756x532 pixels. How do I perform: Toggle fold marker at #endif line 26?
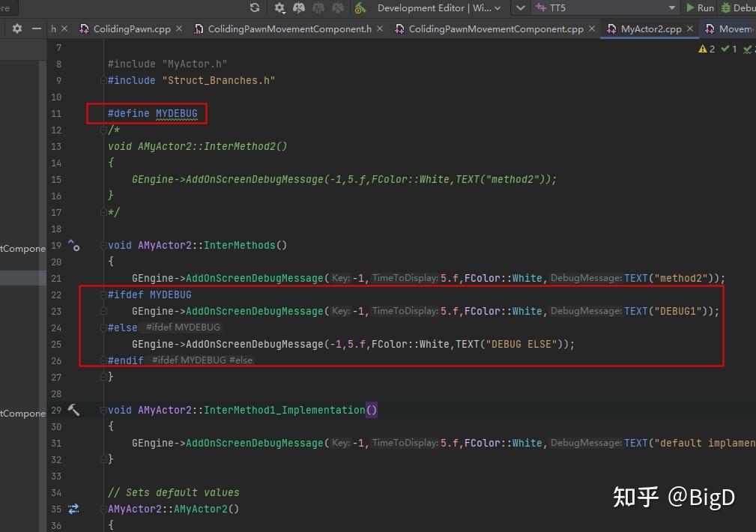tap(103, 360)
